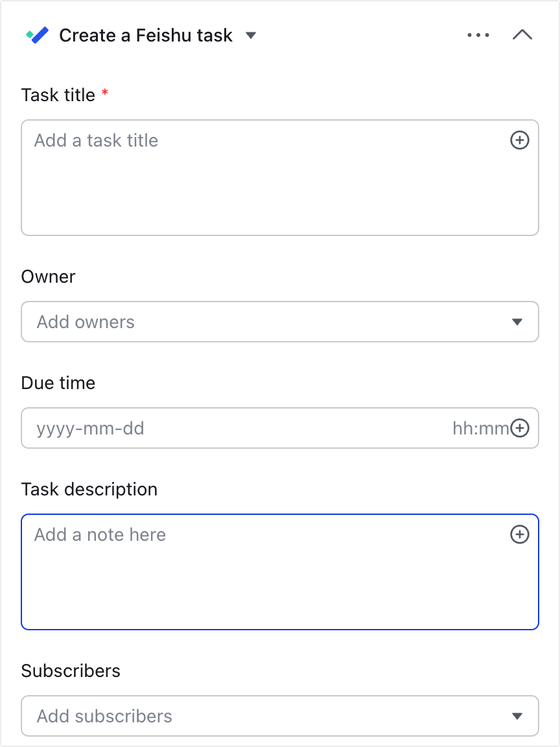Screen dimensions: 560x747
Task: Open dropdown triangle beside Create a Feishu task
Action: tap(251, 35)
